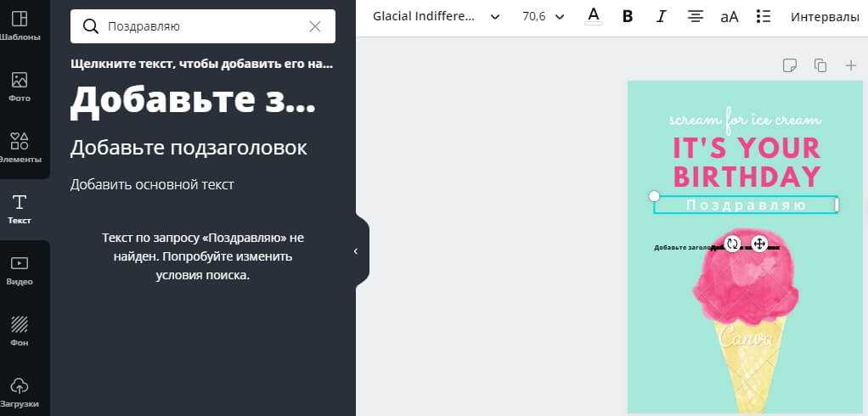This screenshot has height=416, width=868.
Task: Open the Glacial Indifference font dropdown
Action: (437, 16)
